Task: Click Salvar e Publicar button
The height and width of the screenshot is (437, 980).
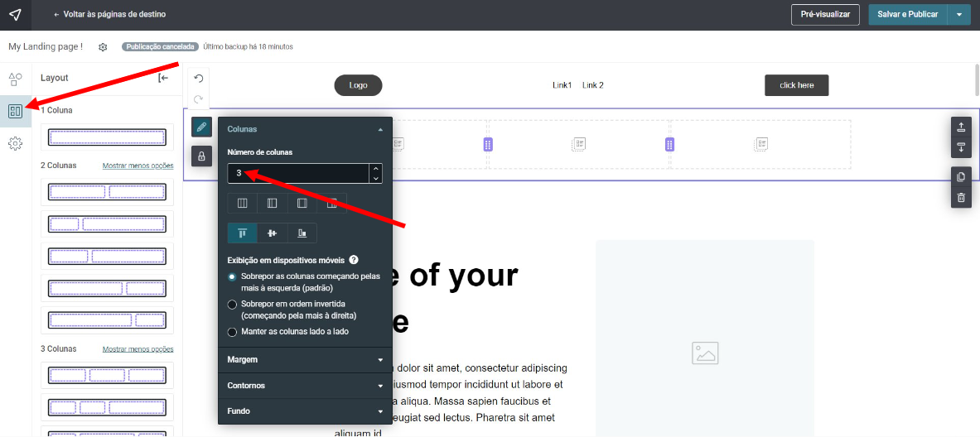Action: coord(907,14)
